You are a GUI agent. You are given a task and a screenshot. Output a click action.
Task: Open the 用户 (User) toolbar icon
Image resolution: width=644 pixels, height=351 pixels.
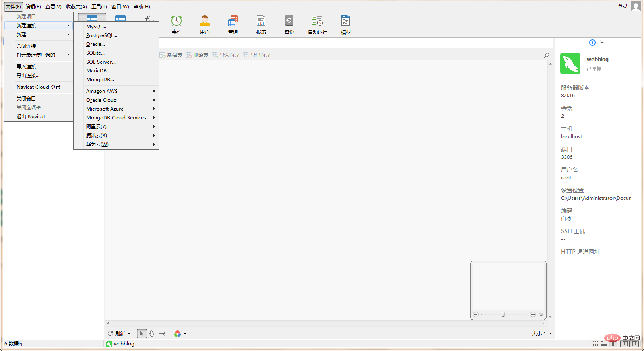click(x=204, y=25)
